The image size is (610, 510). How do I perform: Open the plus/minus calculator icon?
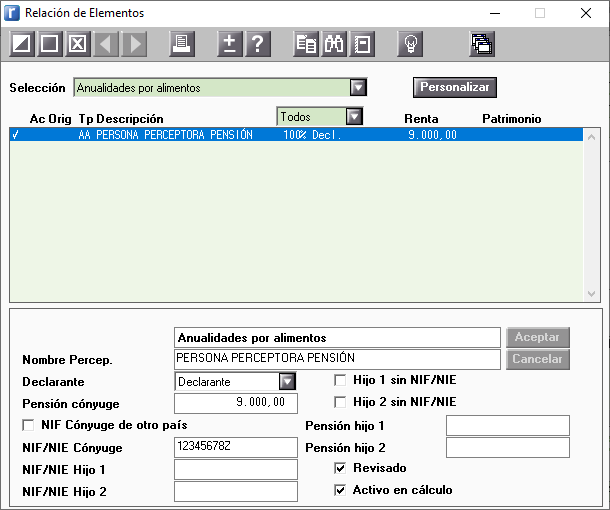[x=230, y=44]
